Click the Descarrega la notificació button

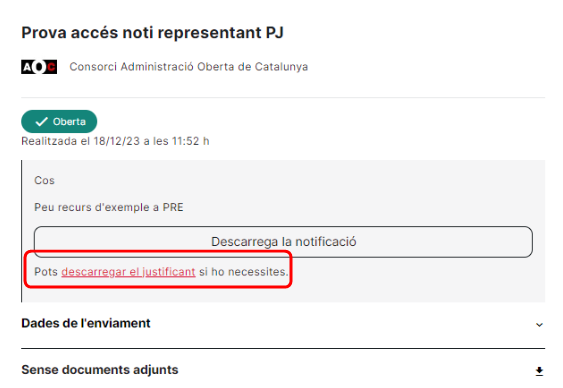click(283, 242)
